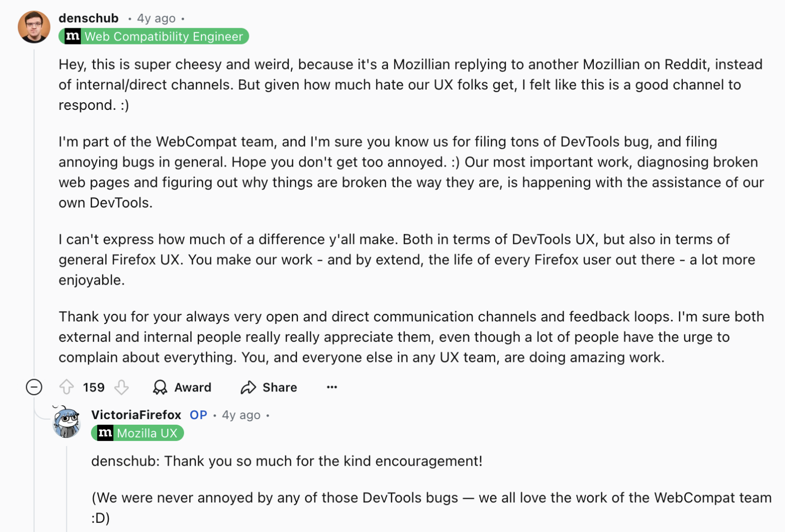This screenshot has width=785, height=532.
Task: Open the Share icon for denschub's comment
Action: coord(248,387)
